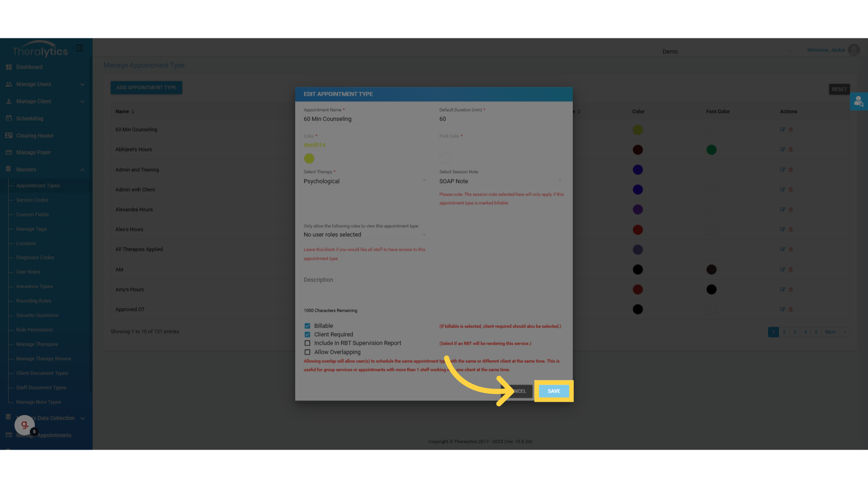This screenshot has height=488, width=868.
Task: Click the edit icon for Amy's Hours
Action: pos(782,290)
